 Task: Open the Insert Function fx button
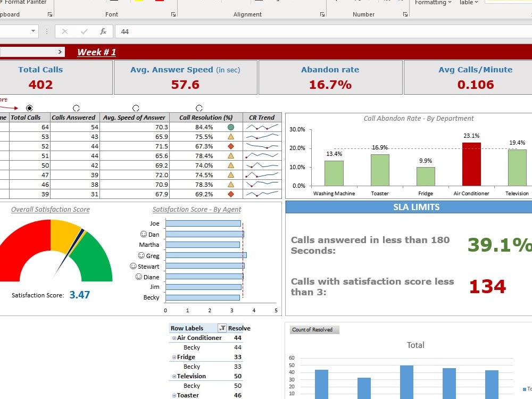103,31
